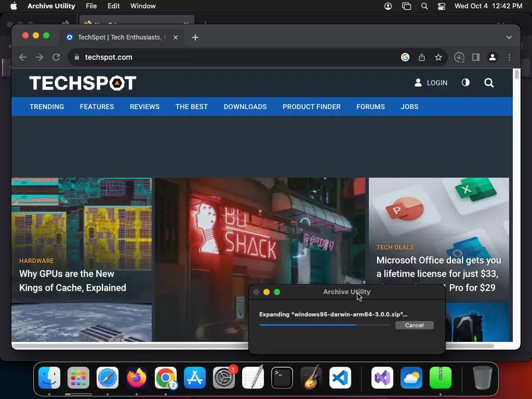Open THE BEST nav item

[x=192, y=107]
